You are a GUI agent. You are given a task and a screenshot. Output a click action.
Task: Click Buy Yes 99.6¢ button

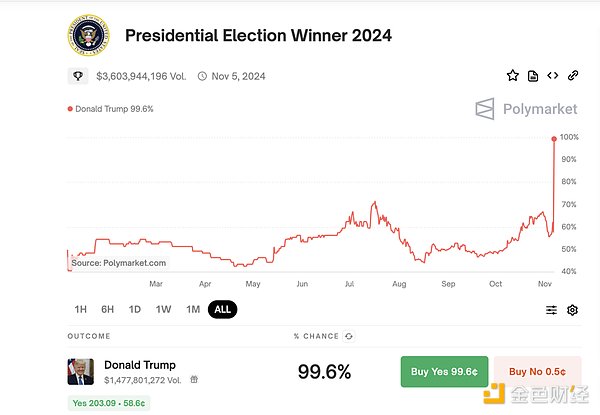[x=444, y=372]
